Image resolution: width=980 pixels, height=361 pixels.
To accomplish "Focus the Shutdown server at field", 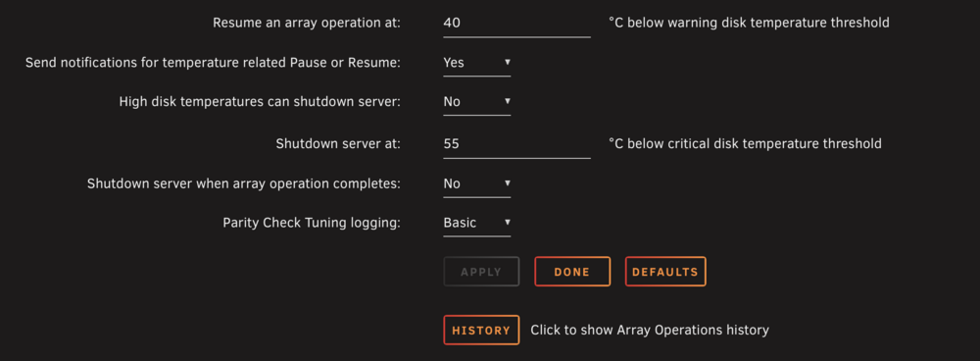I will click(x=516, y=144).
